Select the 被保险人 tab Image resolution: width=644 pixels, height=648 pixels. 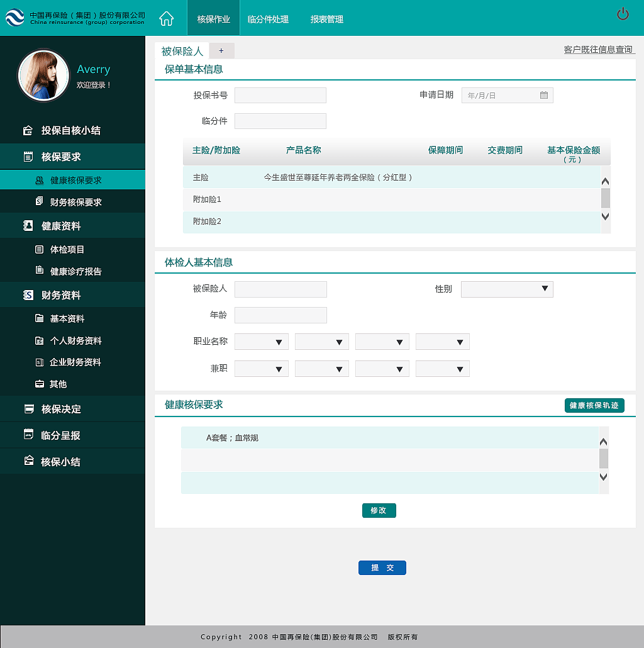point(181,51)
